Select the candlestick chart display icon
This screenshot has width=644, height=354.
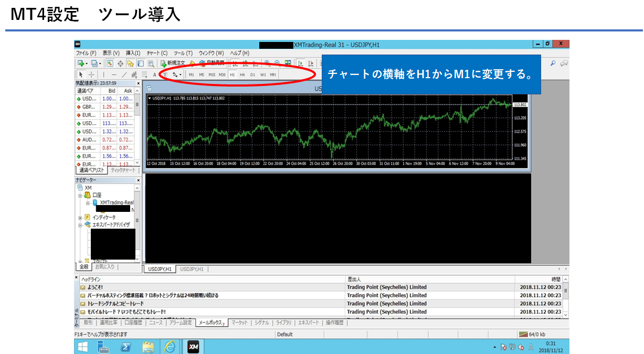pyautogui.click(x=245, y=63)
